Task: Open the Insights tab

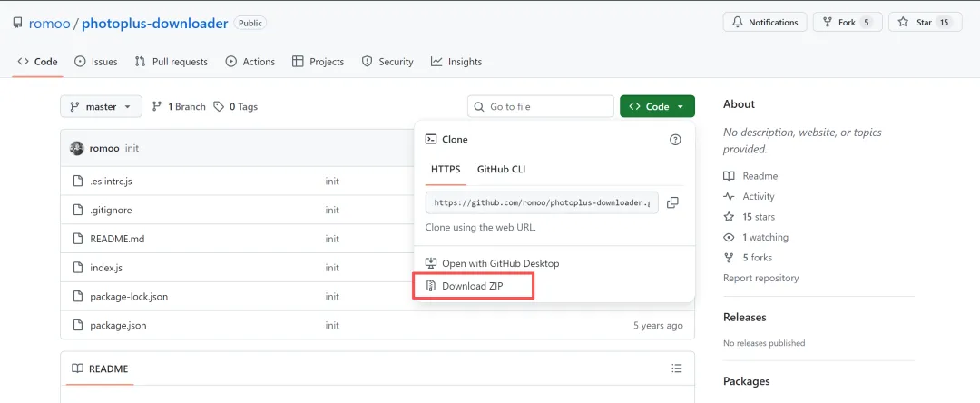Action: coord(456,62)
